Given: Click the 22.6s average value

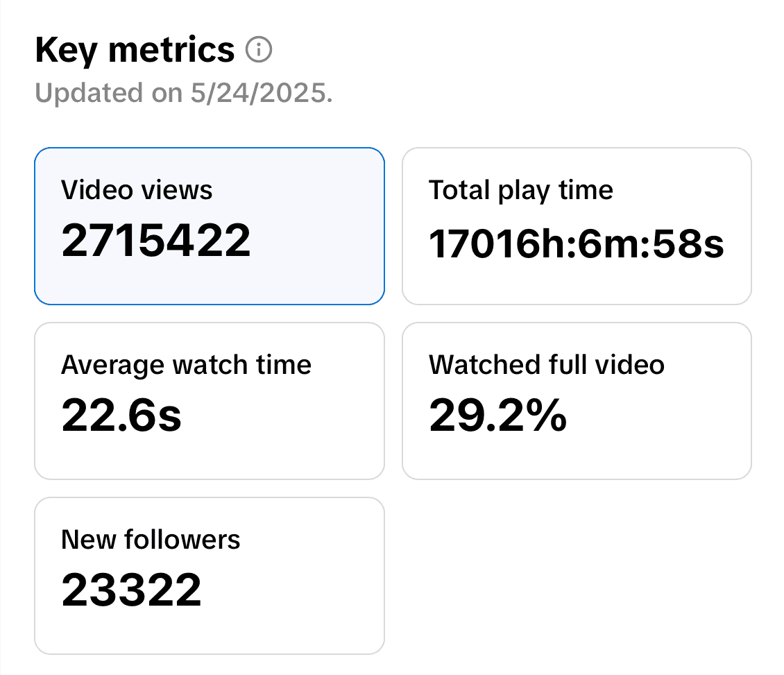Looking at the screenshot, I should (x=121, y=415).
